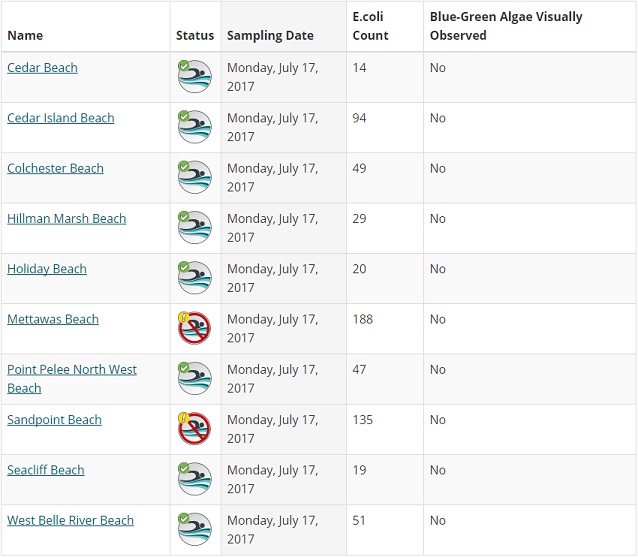Click Hillman Marsh Beach status icon
This screenshot has height=557, width=638.
194,227
